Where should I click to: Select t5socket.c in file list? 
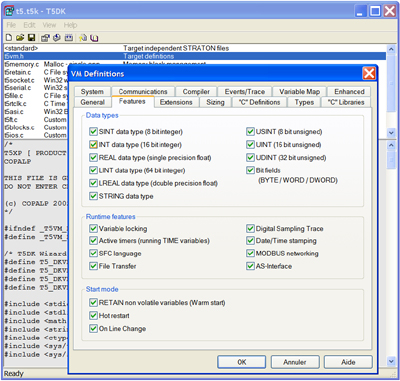pos(36,80)
